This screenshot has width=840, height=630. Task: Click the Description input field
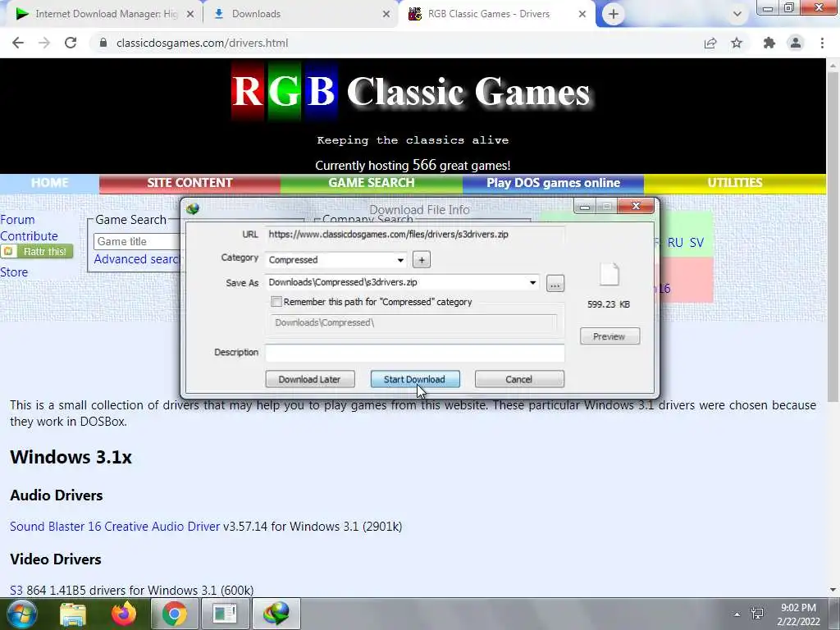(414, 353)
